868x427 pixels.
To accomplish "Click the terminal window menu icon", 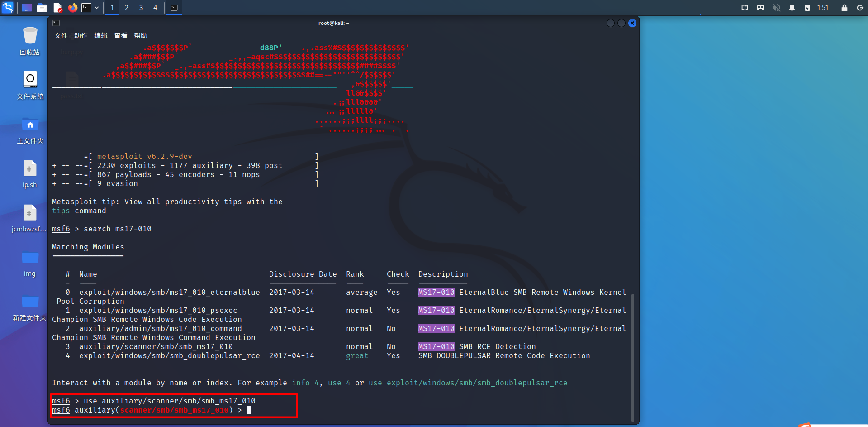I will (x=56, y=23).
